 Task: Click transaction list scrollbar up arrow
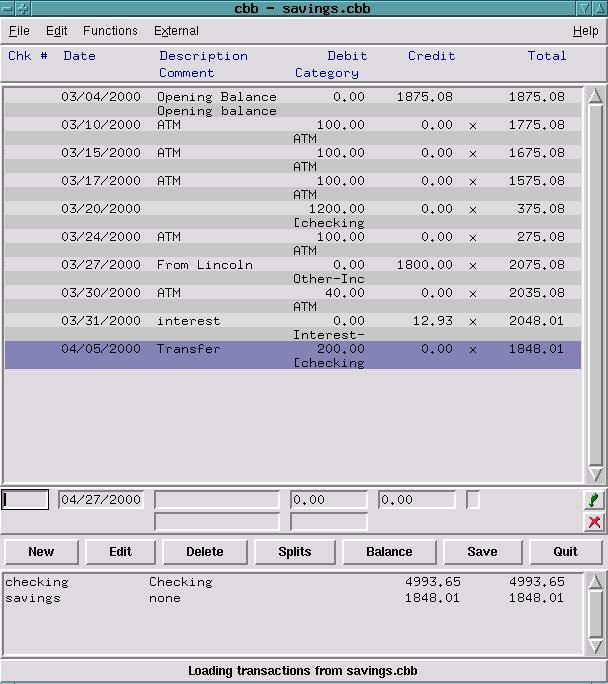coord(594,97)
